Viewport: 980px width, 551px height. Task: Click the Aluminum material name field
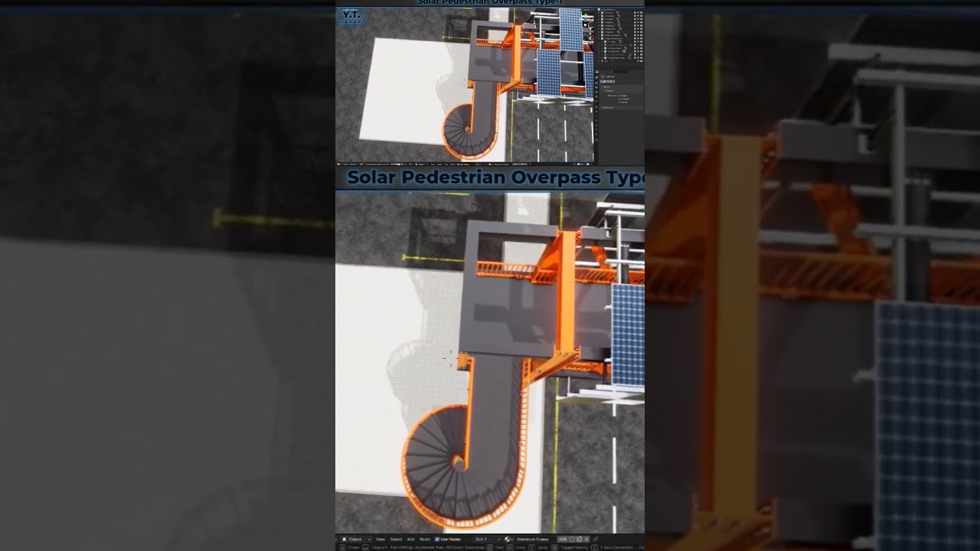[x=533, y=540]
